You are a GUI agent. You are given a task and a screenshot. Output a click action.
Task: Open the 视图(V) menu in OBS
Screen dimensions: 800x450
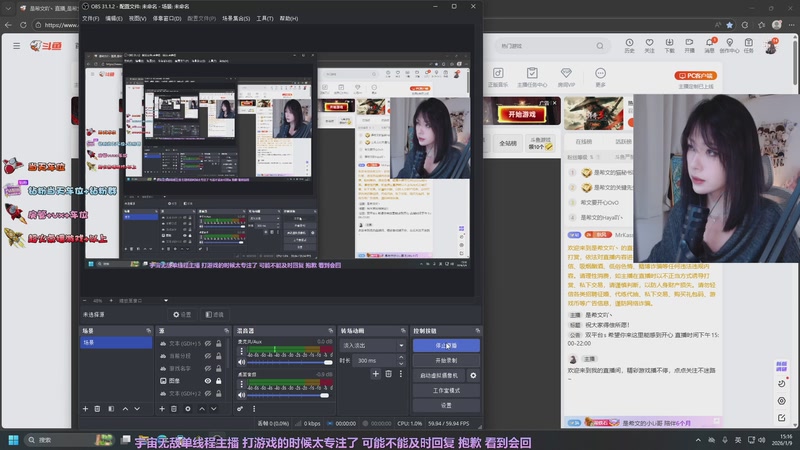(137, 18)
